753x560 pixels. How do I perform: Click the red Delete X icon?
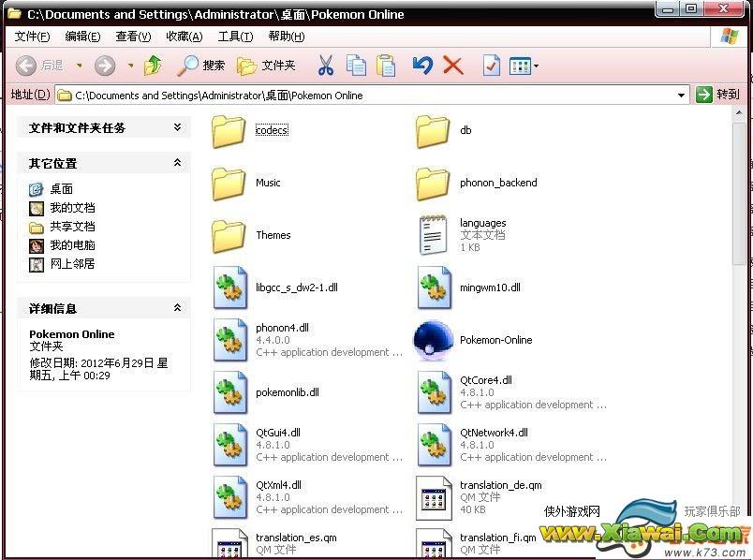(453, 66)
